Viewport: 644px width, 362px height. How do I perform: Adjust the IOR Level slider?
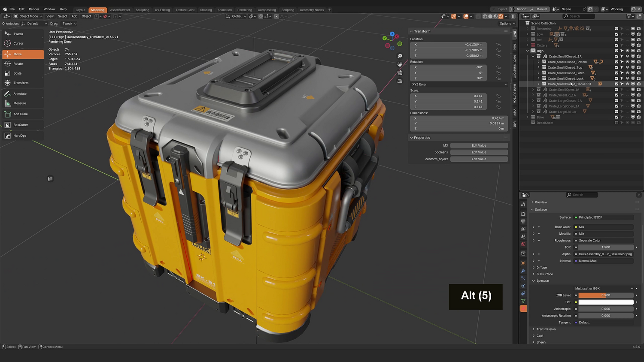click(x=606, y=296)
